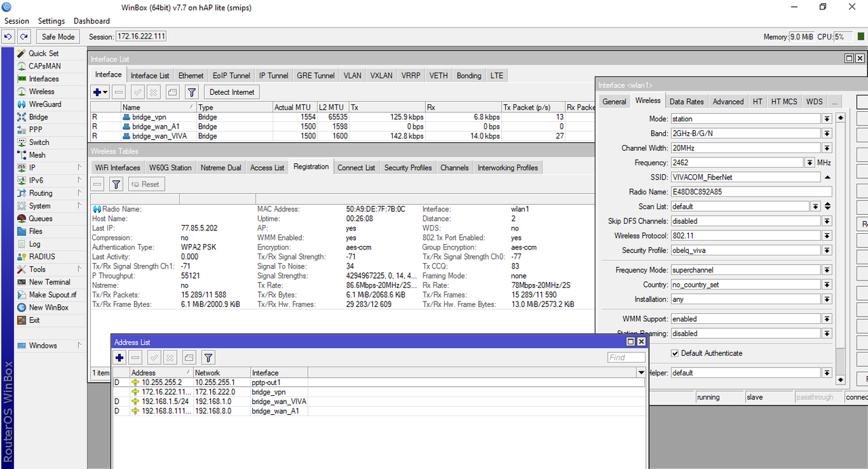Open Country dropdown arrow
The height and width of the screenshot is (469, 868).
coord(827,285)
